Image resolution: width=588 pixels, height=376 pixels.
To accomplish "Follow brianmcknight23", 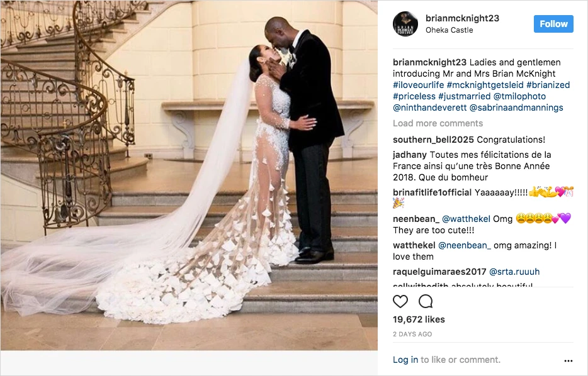I will 553,24.
